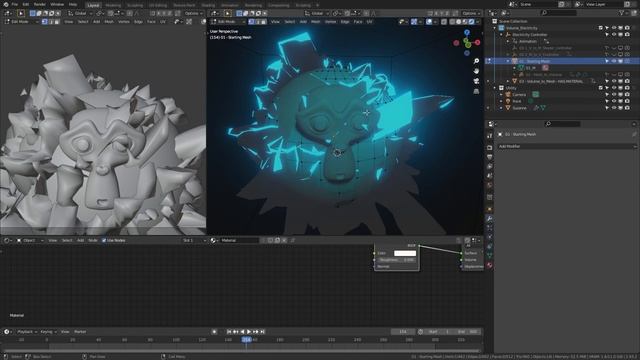The width and height of the screenshot is (640, 360).
Task: Jump to timeline start frame
Action: coord(229,332)
